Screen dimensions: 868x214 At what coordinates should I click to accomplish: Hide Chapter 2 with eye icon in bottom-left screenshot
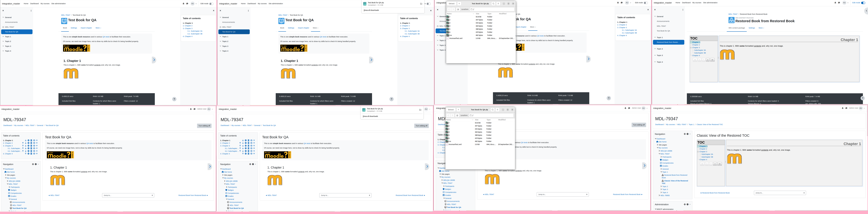coord(34,143)
